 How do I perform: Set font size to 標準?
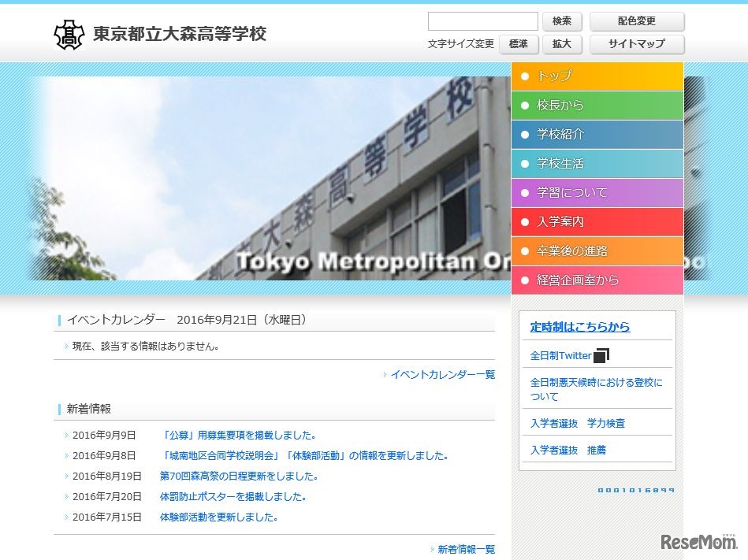[519, 44]
